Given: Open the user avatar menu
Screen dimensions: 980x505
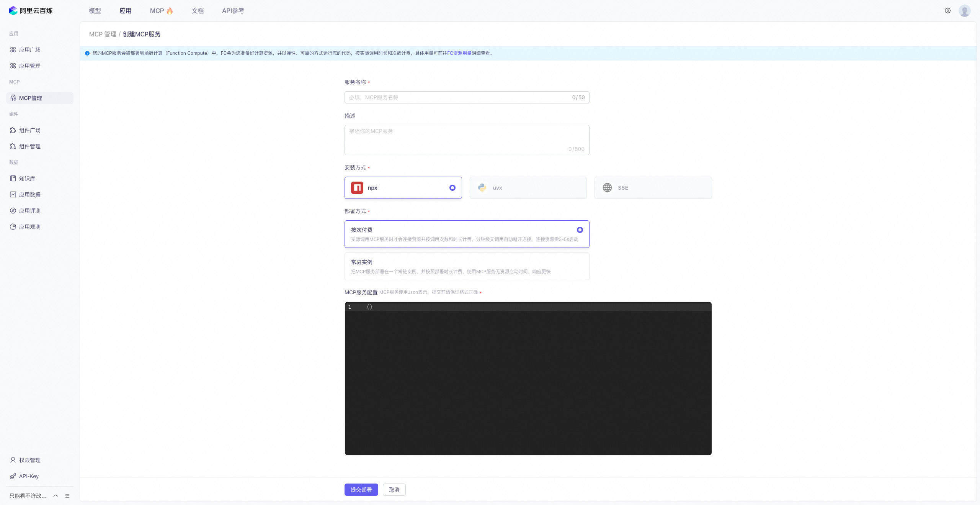Looking at the screenshot, I should [964, 11].
